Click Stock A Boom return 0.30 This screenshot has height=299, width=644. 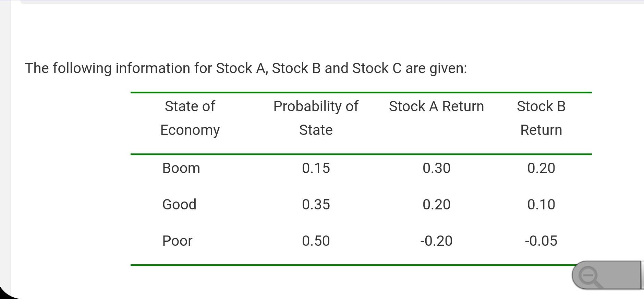pyautogui.click(x=436, y=168)
